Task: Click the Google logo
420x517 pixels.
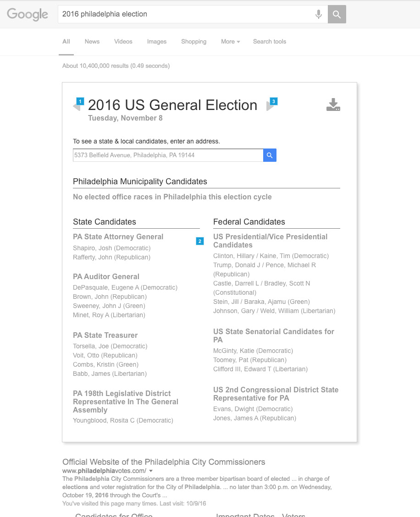Action: [x=28, y=14]
